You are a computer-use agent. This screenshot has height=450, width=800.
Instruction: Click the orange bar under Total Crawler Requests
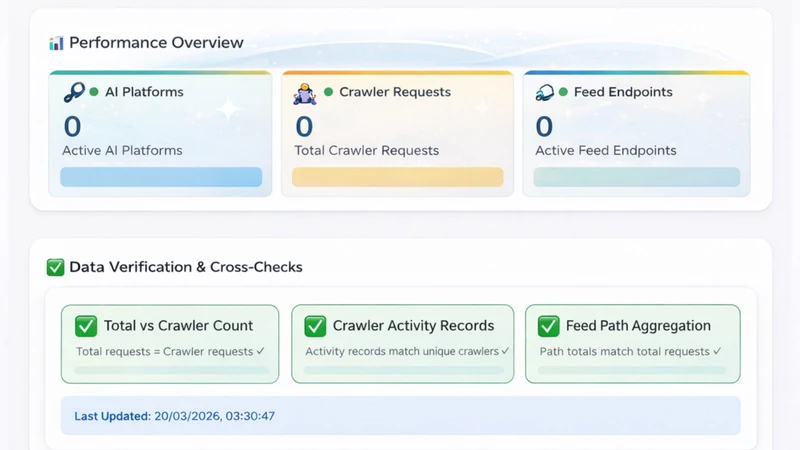click(397, 177)
